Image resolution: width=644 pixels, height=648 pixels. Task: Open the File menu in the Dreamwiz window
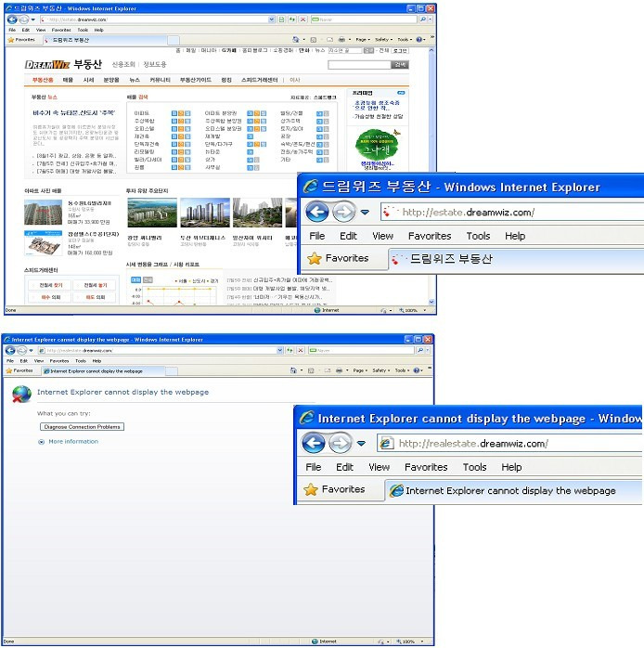click(x=12, y=30)
